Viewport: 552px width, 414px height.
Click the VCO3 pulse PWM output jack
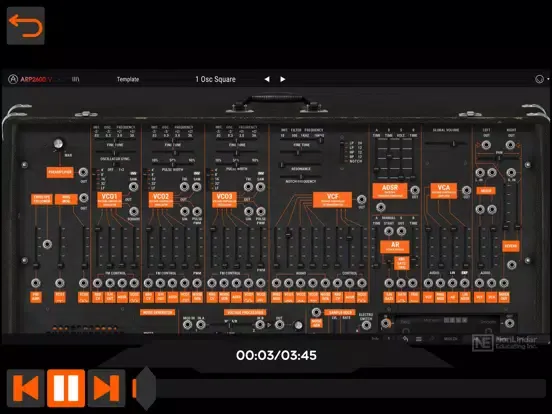261,211
